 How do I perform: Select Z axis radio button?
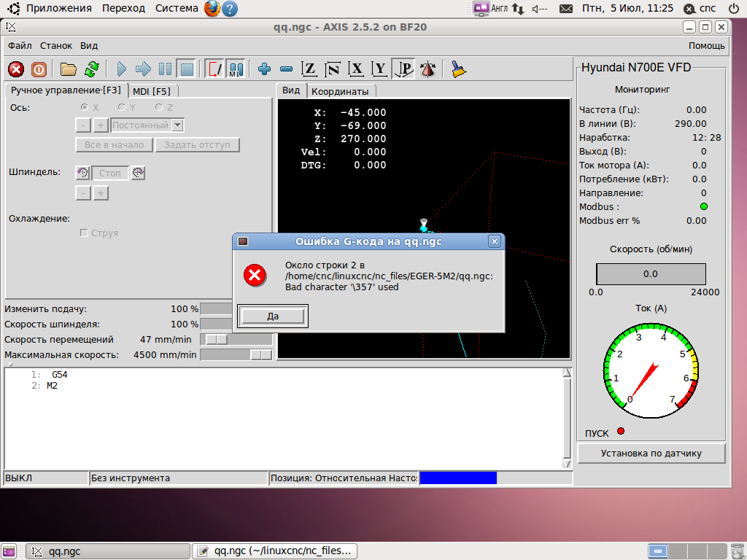[x=159, y=107]
